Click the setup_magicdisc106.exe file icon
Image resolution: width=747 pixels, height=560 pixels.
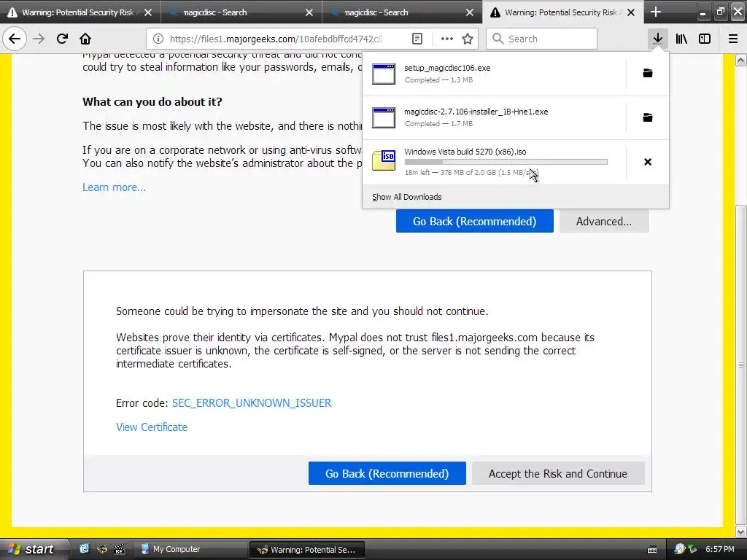coord(384,74)
